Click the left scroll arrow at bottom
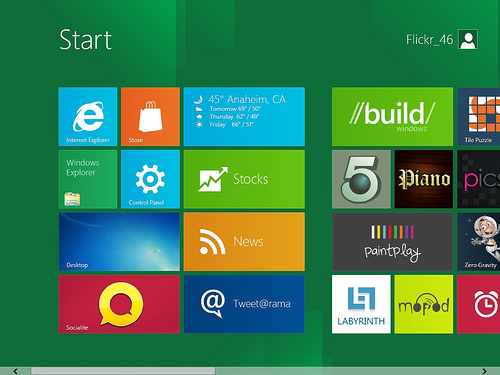The image size is (500, 375). point(16,371)
